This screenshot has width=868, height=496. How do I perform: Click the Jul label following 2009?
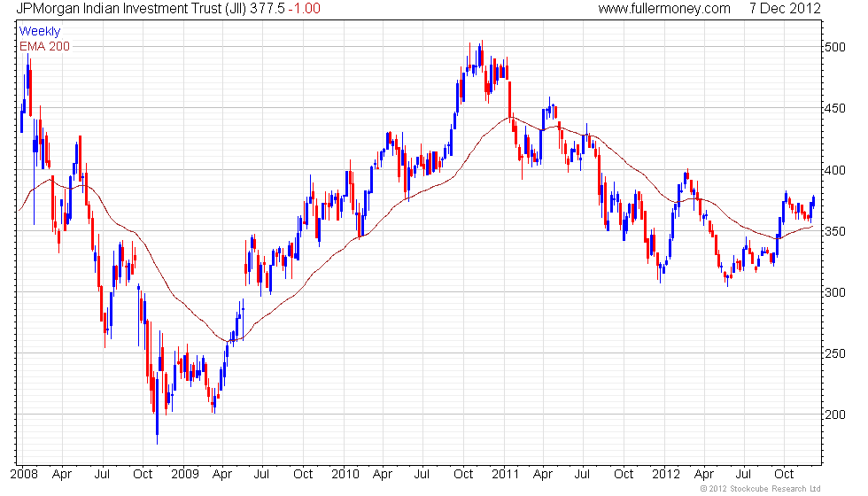[x=261, y=474]
